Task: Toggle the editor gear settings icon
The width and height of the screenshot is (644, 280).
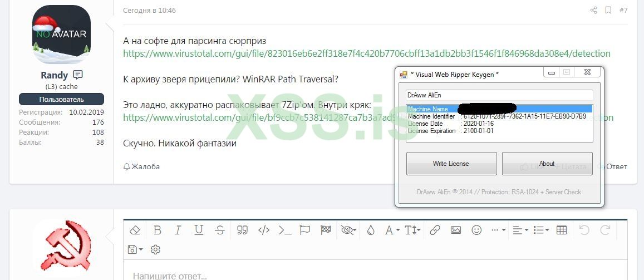Action: 155,249
